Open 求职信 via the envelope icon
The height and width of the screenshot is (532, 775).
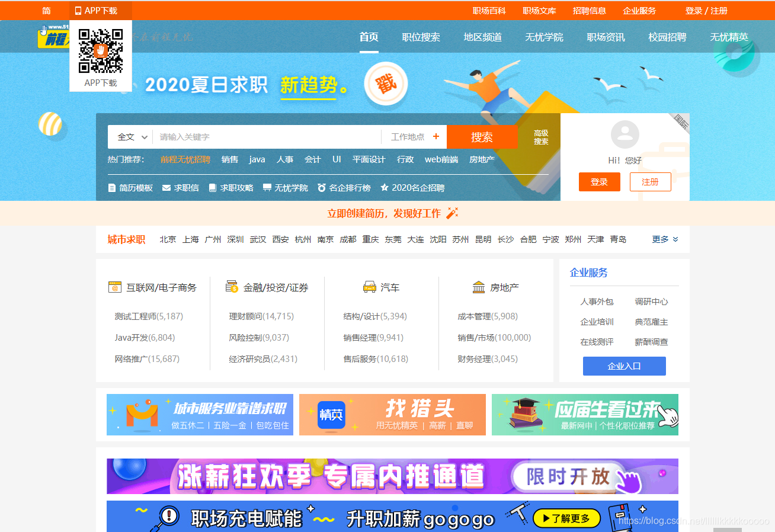coord(168,187)
